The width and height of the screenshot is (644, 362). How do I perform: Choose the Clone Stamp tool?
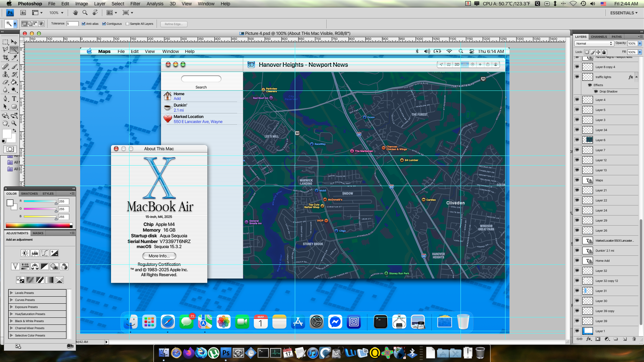[x=5, y=74]
